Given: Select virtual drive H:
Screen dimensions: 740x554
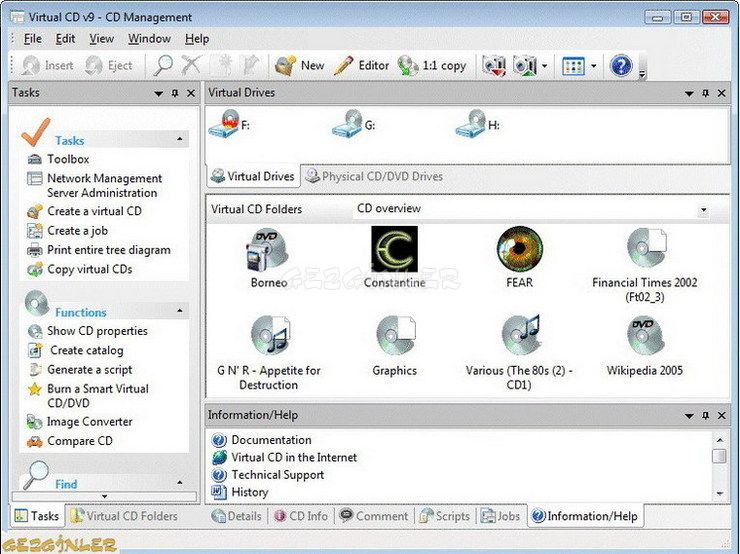Looking at the screenshot, I should (477, 125).
